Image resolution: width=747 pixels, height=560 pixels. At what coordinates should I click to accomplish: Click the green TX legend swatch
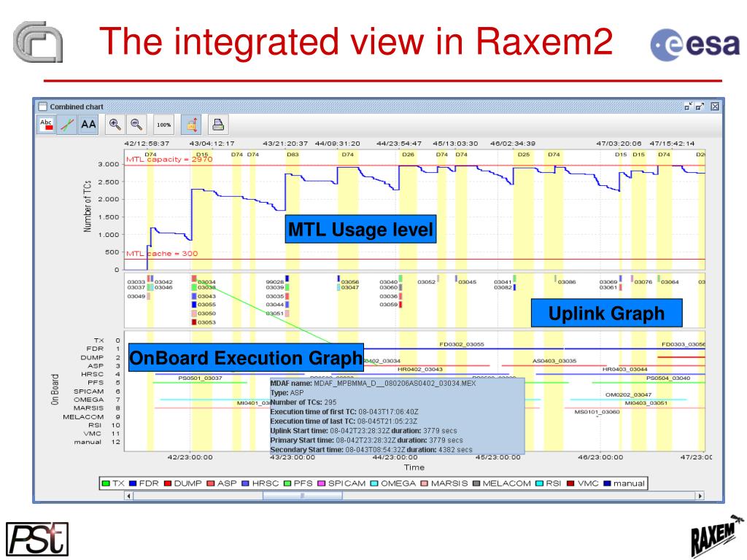tap(106, 483)
